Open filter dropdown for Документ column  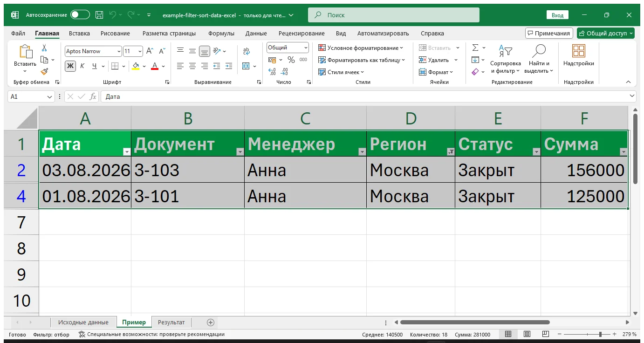240,152
